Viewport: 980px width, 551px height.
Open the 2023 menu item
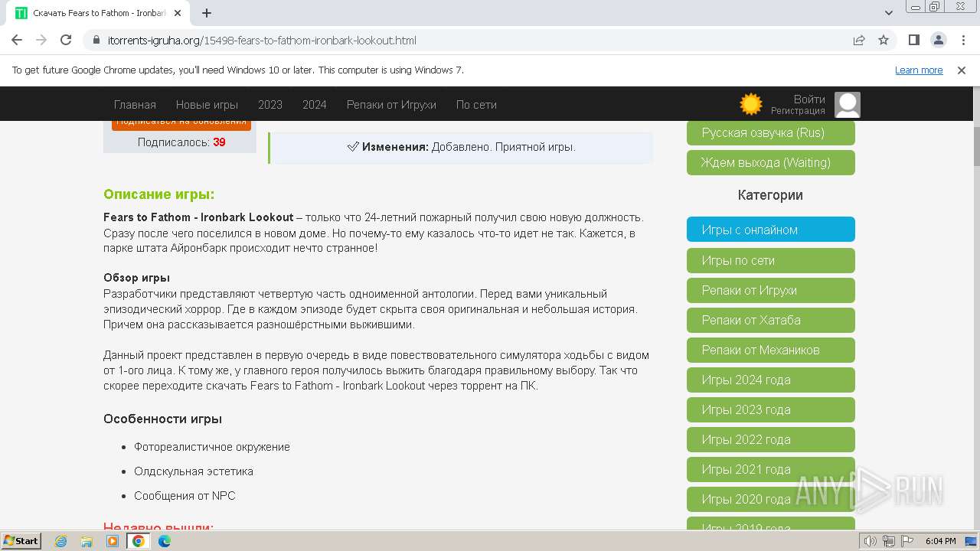[x=270, y=105]
